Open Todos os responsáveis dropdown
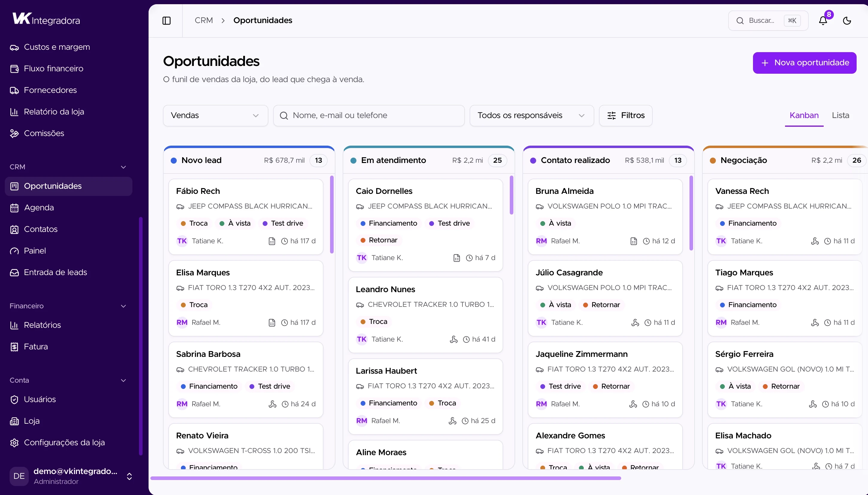Image resolution: width=868 pixels, height=495 pixels. 532,116
